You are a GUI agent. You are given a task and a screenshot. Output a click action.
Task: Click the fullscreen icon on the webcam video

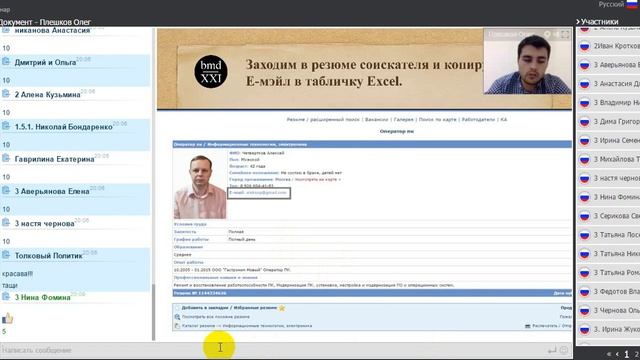click(565, 35)
